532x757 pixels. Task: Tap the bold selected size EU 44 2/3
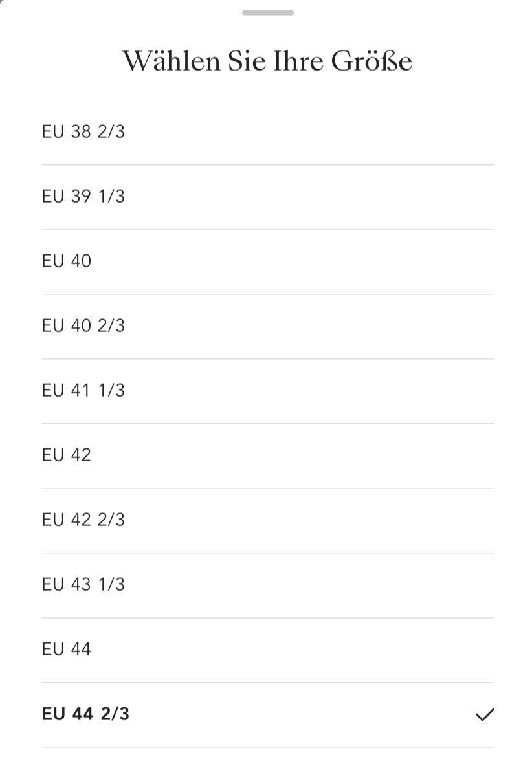[85, 714]
